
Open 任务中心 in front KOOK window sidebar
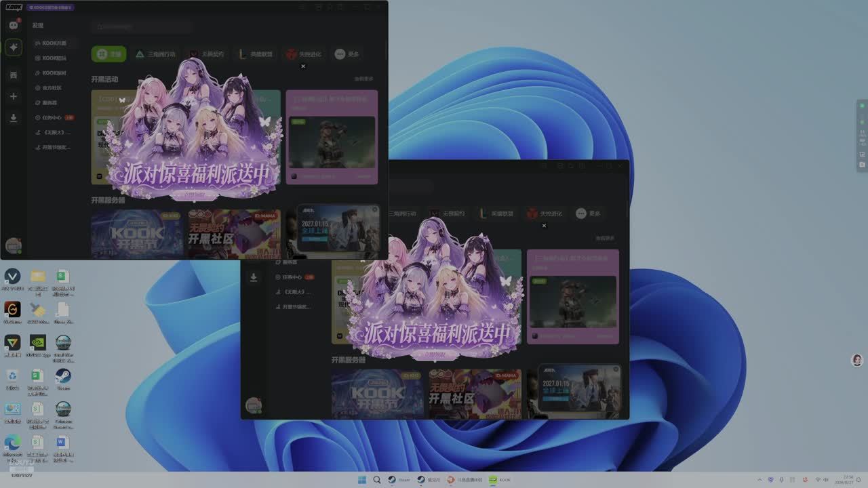[54, 118]
